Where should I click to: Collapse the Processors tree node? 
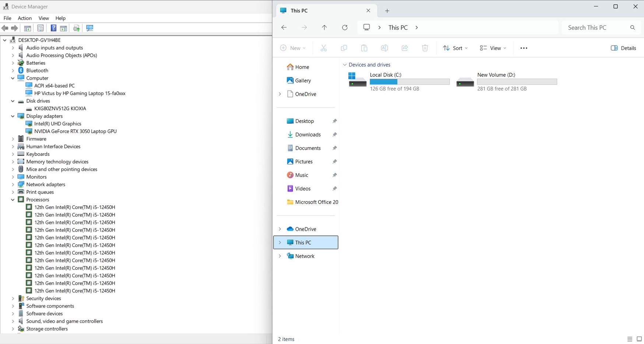13,200
